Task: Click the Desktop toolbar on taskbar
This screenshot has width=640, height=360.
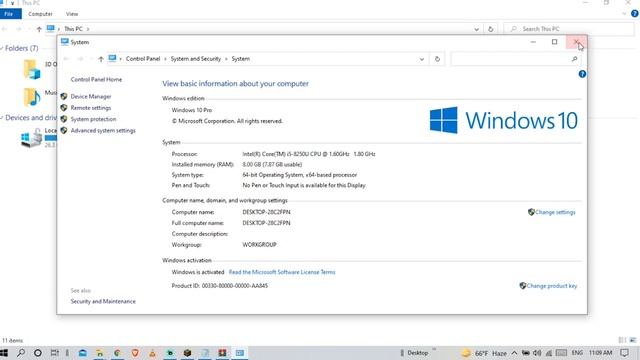Action: click(418, 353)
